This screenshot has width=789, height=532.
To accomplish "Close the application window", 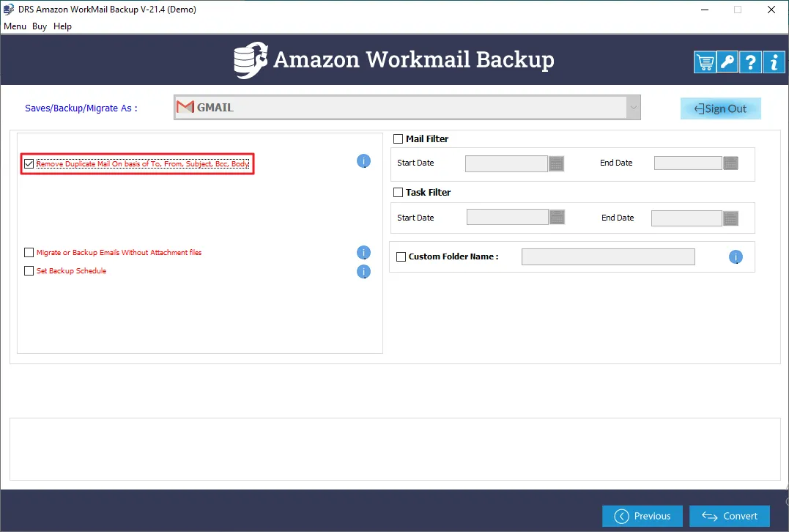I will tap(771, 10).
